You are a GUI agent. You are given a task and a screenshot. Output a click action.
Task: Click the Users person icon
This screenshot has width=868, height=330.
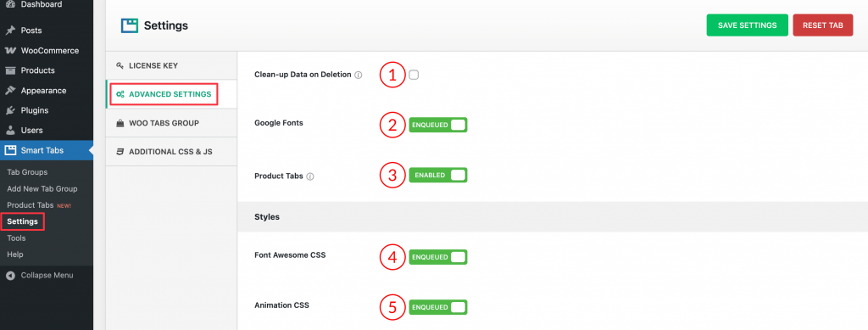click(x=10, y=130)
